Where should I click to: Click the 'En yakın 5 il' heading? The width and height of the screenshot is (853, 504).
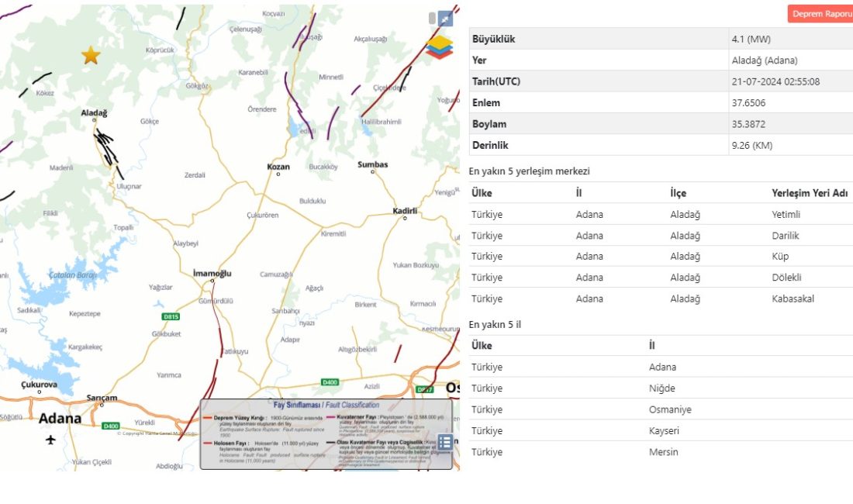coord(495,325)
